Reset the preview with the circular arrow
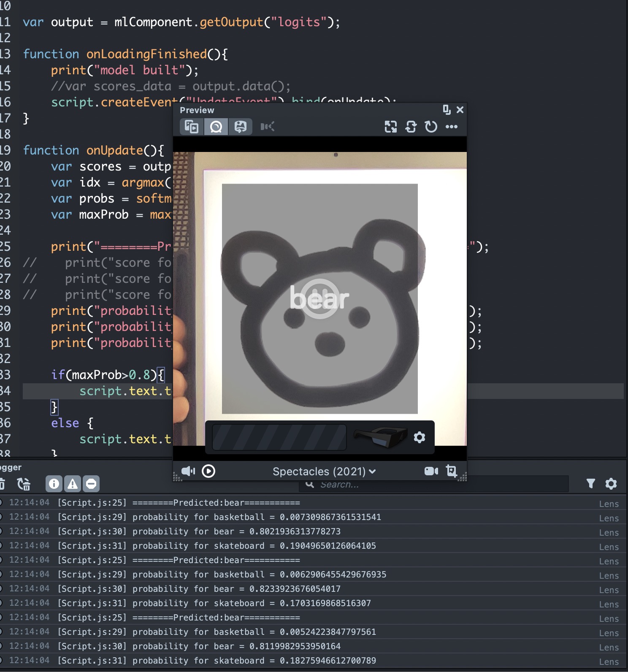 point(431,127)
